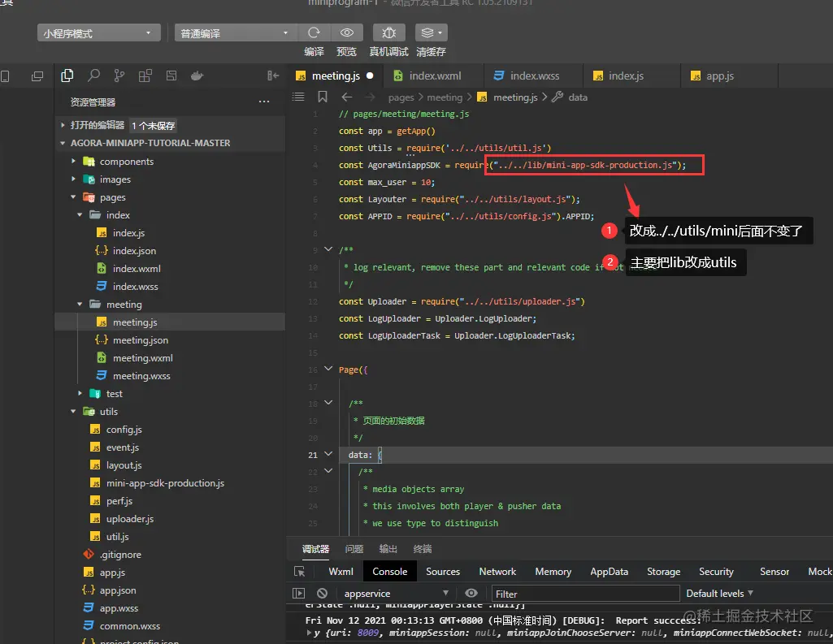Image resolution: width=833 pixels, height=644 pixels.
Task: Click the simulator phone icon at top-left
Action: (x=5, y=76)
